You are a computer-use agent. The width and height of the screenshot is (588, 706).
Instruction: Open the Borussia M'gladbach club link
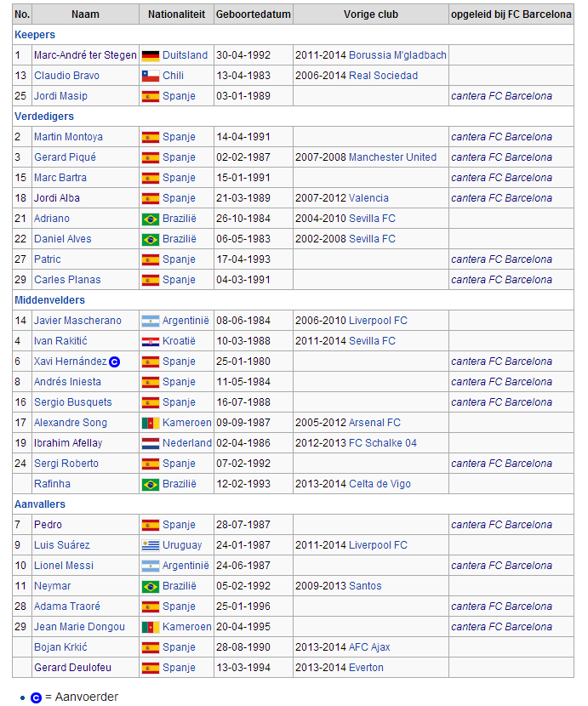pos(397,55)
